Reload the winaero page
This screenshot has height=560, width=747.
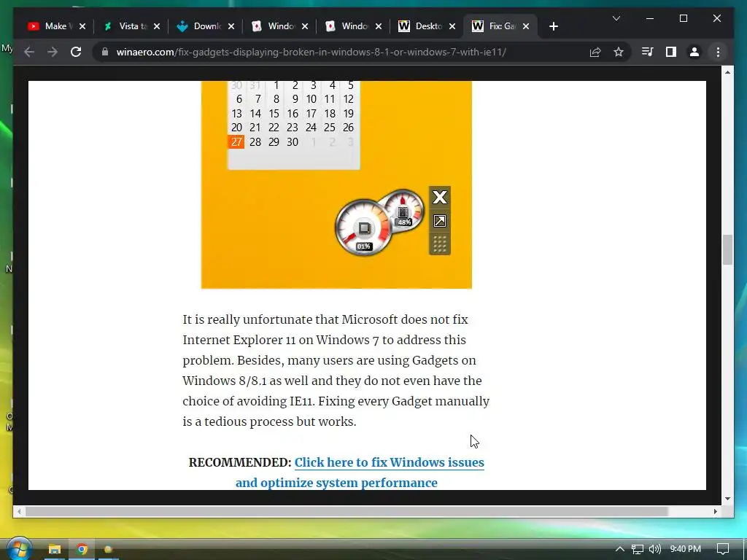pos(76,52)
